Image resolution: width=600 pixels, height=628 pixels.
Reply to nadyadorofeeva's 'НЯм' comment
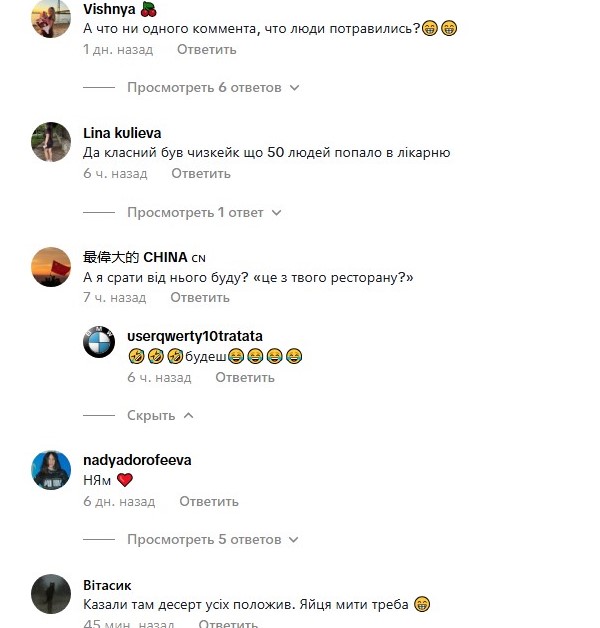[209, 501]
